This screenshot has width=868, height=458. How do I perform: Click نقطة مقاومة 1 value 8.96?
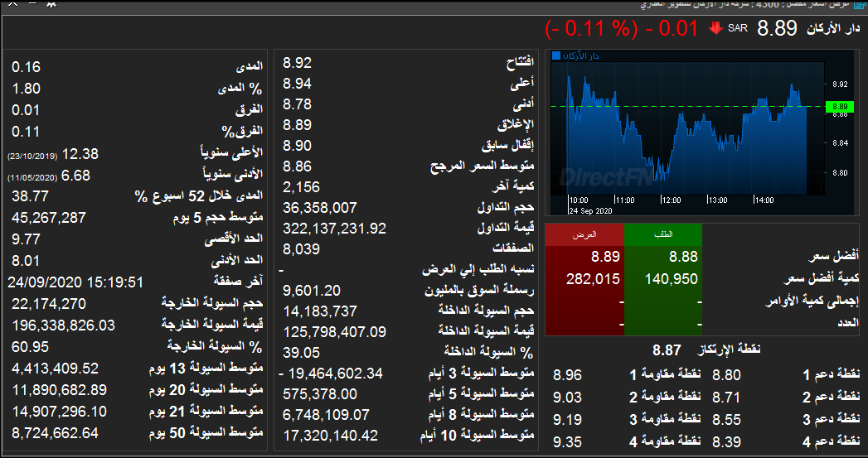click(567, 375)
